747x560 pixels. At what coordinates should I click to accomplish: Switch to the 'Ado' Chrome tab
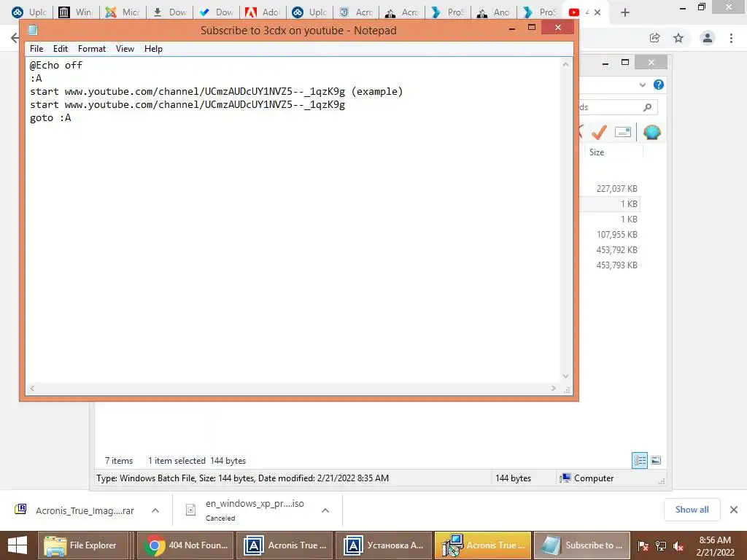pos(262,12)
